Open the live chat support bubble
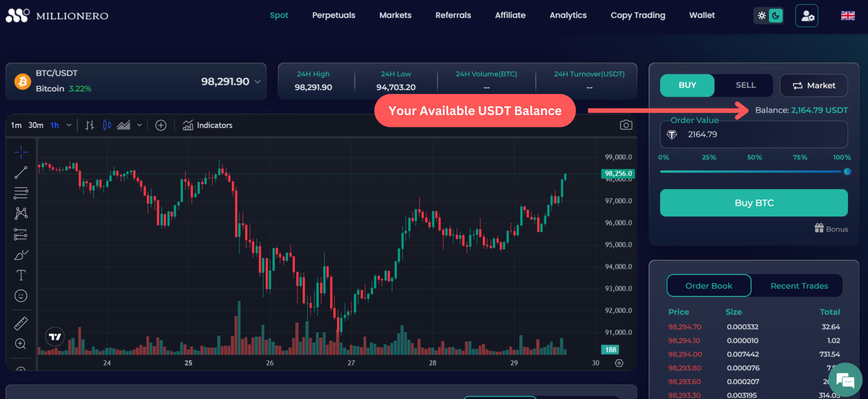Image resolution: width=868 pixels, height=399 pixels. click(x=845, y=380)
